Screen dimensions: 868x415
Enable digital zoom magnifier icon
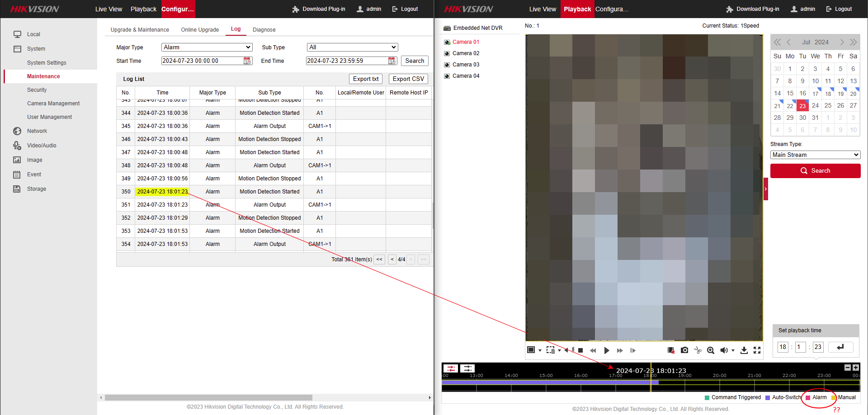(x=711, y=350)
